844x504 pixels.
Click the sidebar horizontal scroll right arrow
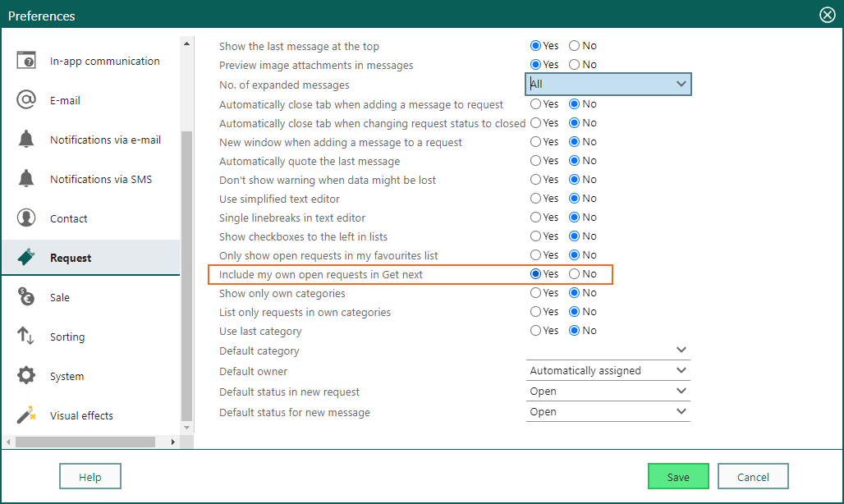coord(172,442)
